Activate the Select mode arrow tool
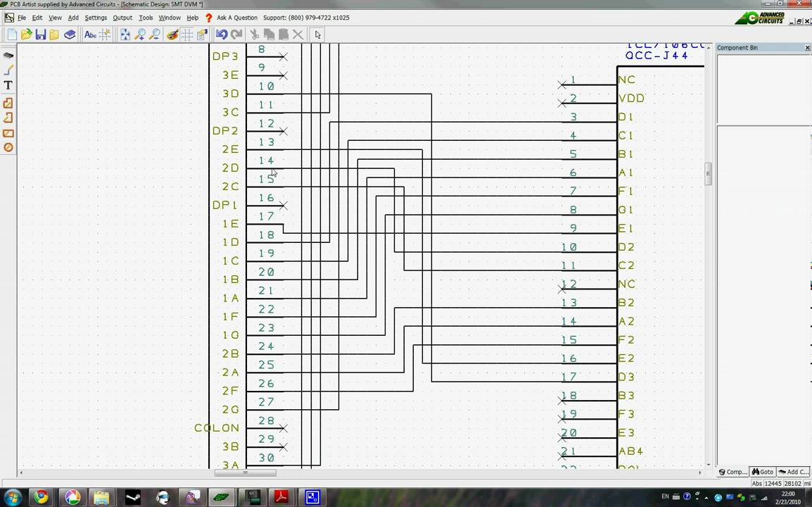Screen dimensions: 812x507 click(317, 35)
